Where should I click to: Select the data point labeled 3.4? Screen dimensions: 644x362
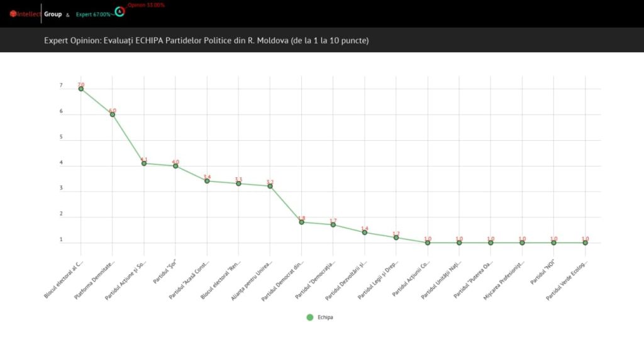pyautogui.click(x=207, y=181)
